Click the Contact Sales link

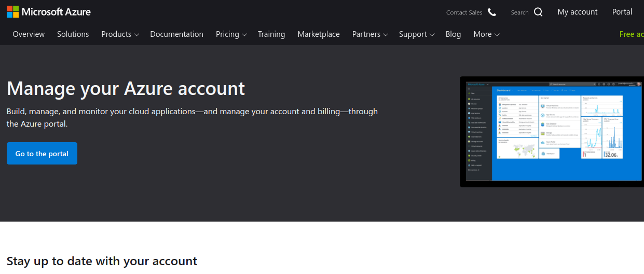464,12
